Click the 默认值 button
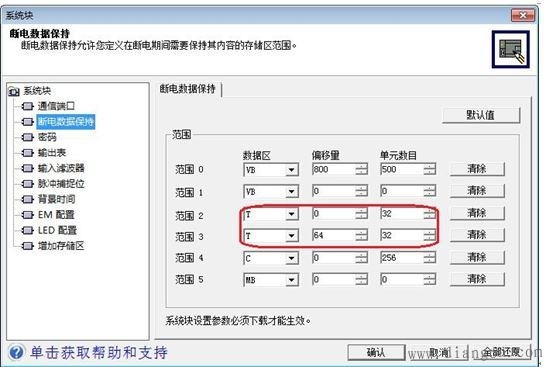Viewport: 548px width, 367px height. coord(481,115)
